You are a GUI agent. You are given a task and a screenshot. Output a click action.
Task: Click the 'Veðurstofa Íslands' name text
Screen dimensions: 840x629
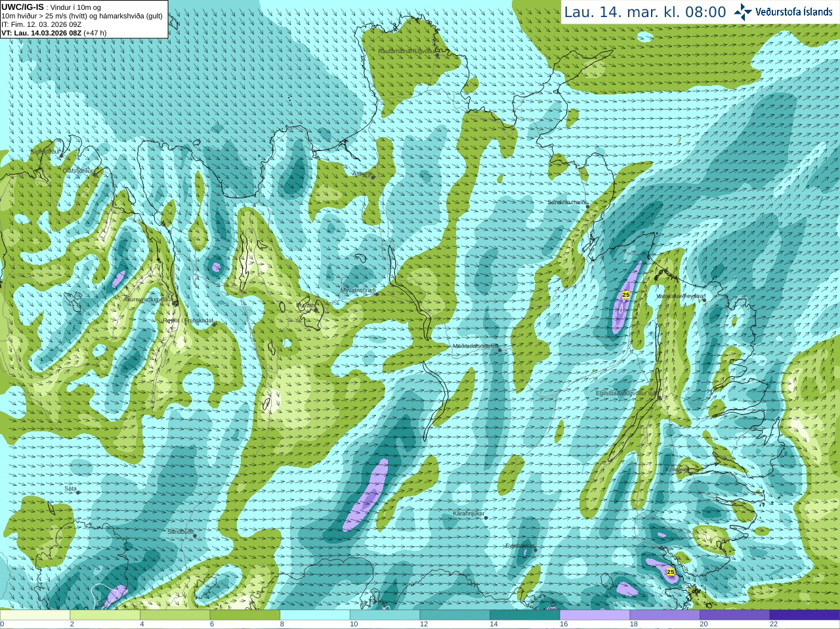tap(794, 12)
